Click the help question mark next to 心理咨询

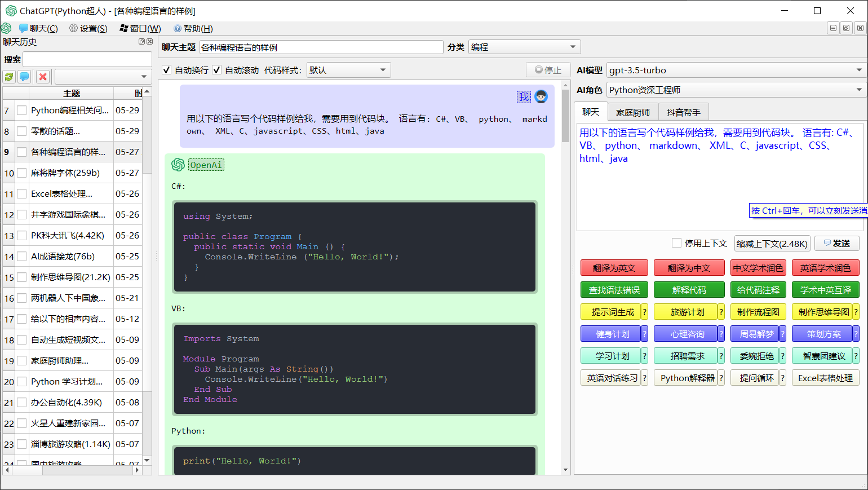721,334
